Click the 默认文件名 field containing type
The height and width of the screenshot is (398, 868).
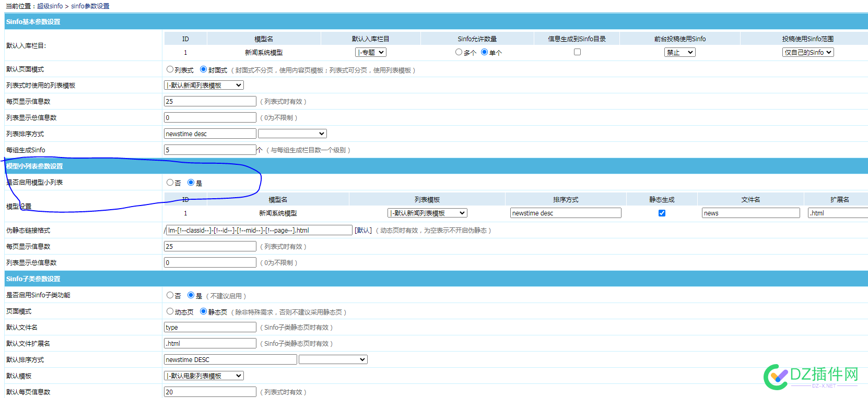coord(210,327)
